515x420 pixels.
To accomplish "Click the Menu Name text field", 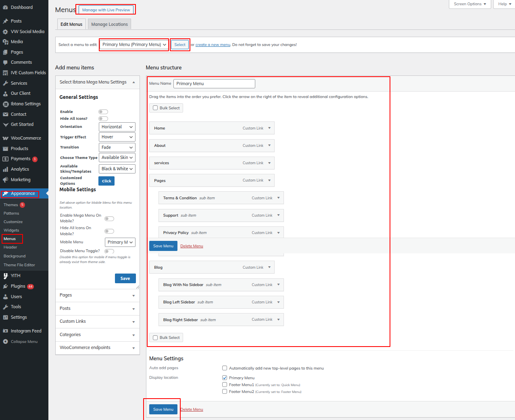I will (x=214, y=84).
